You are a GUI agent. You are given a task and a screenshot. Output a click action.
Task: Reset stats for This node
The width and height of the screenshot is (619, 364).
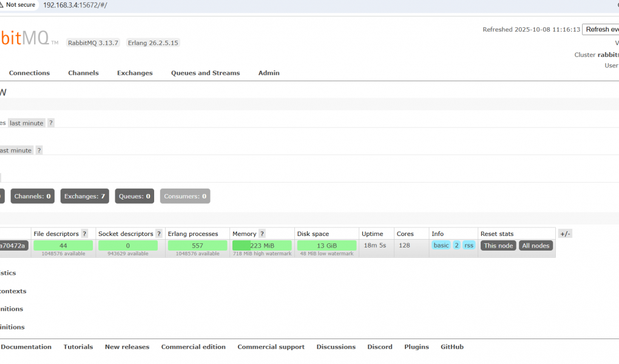(x=498, y=246)
